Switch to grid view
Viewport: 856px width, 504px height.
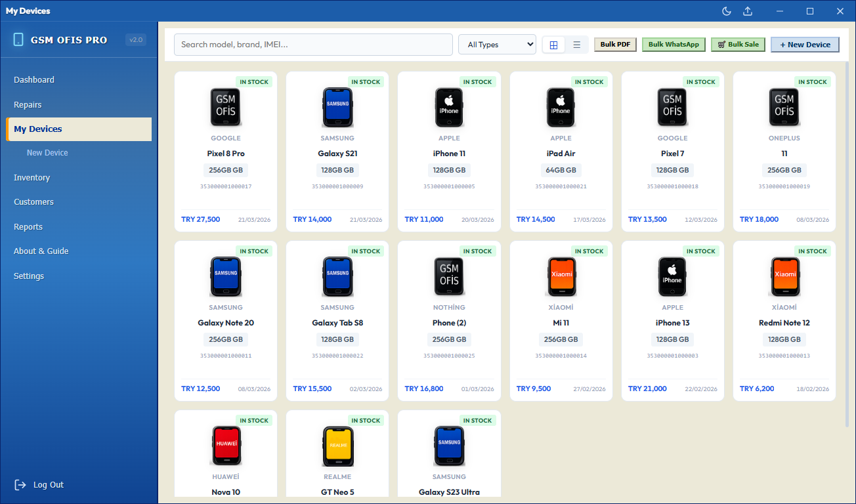pyautogui.click(x=553, y=45)
